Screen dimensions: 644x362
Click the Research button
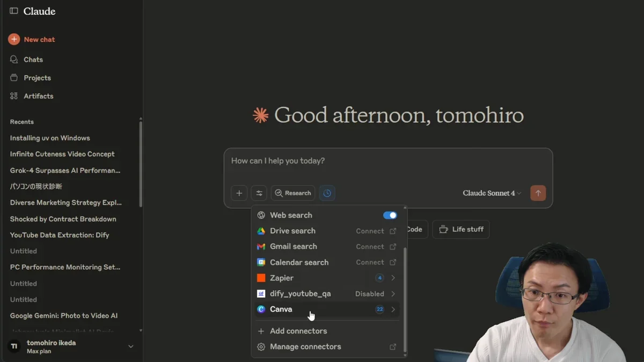coord(293,193)
